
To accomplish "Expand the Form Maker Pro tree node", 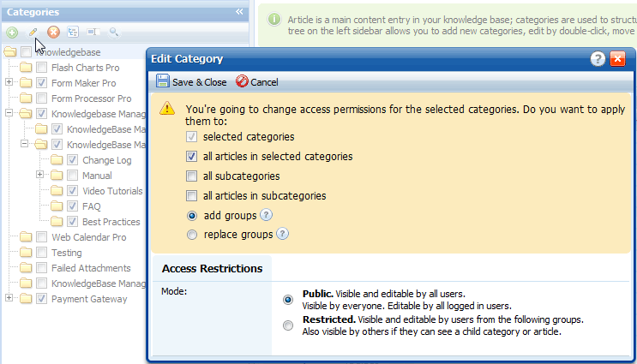I will click(9, 82).
